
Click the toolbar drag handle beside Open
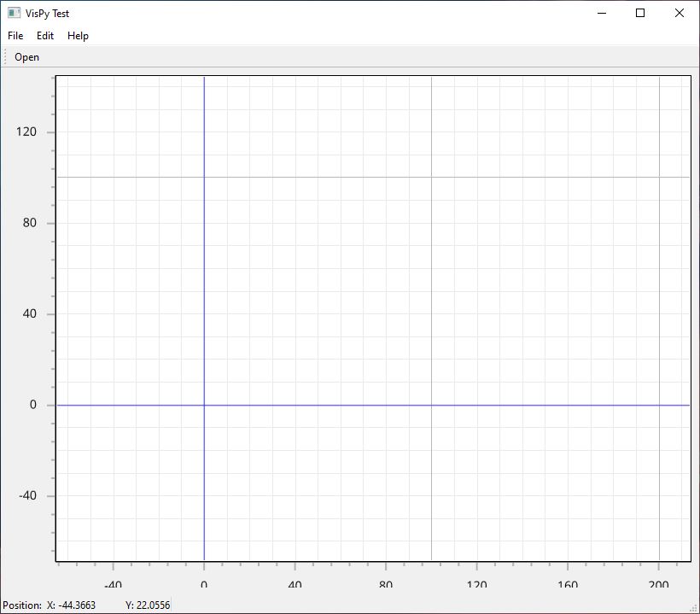tap(6, 56)
